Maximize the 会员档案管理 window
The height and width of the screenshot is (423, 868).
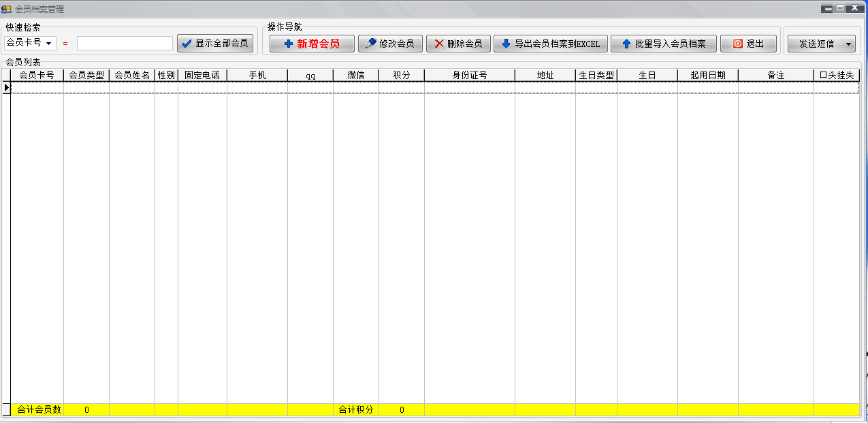[x=840, y=8]
